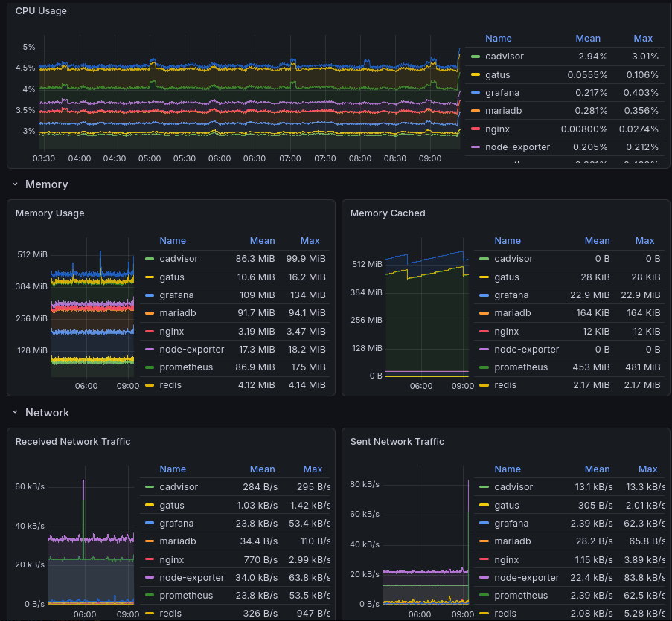The height and width of the screenshot is (621, 672).
Task: Click gatus color swatch in CPU Usage legend
Action: pyautogui.click(x=476, y=75)
